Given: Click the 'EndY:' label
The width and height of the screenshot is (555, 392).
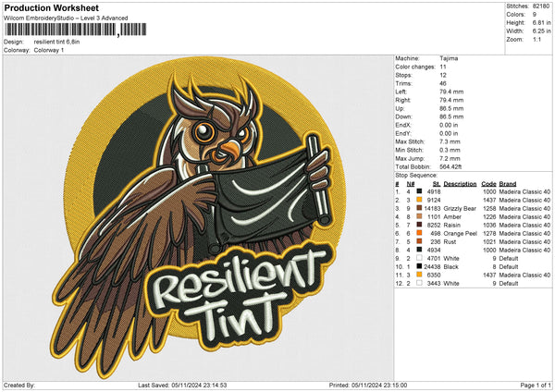Looking at the screenshot, I should (x=403, y=133).
